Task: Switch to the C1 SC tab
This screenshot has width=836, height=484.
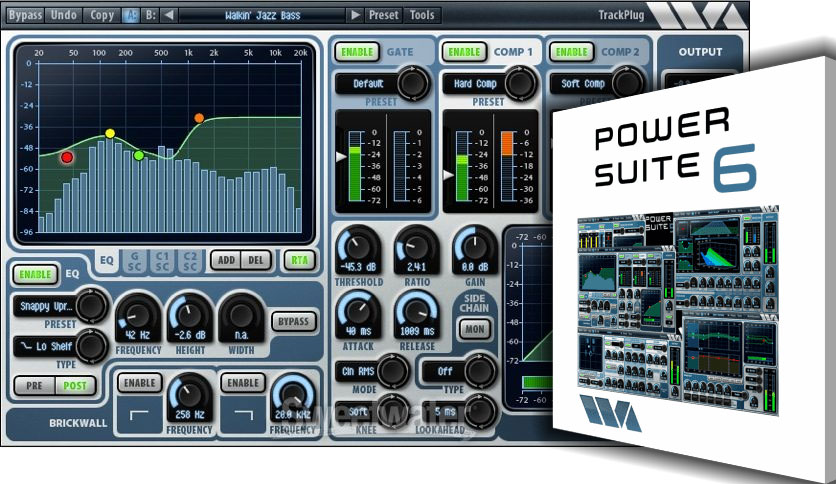Action: (162, 261)
